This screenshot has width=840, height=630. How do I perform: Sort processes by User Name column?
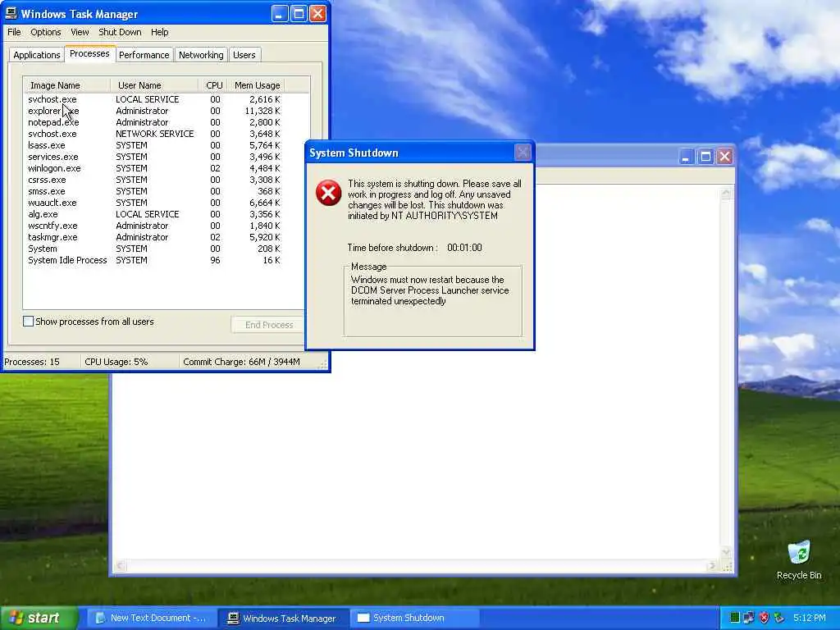[154, 85]
